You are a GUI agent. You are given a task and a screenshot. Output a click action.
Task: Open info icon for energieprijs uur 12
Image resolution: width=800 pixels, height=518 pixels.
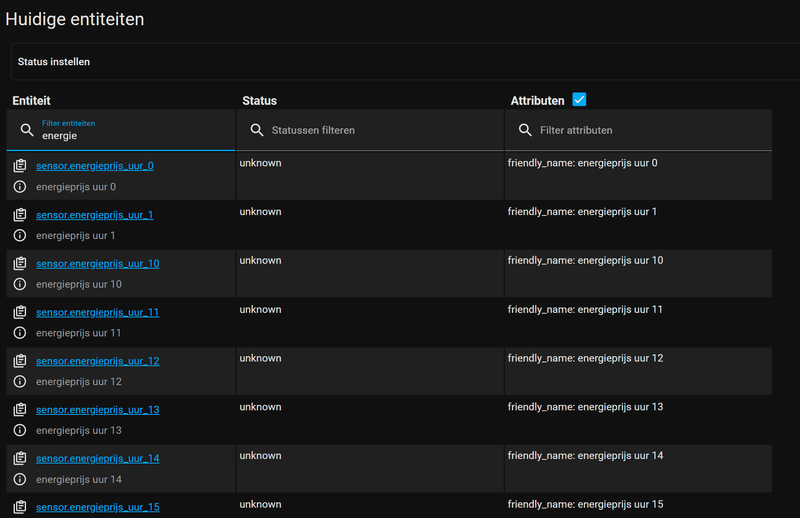20,382
